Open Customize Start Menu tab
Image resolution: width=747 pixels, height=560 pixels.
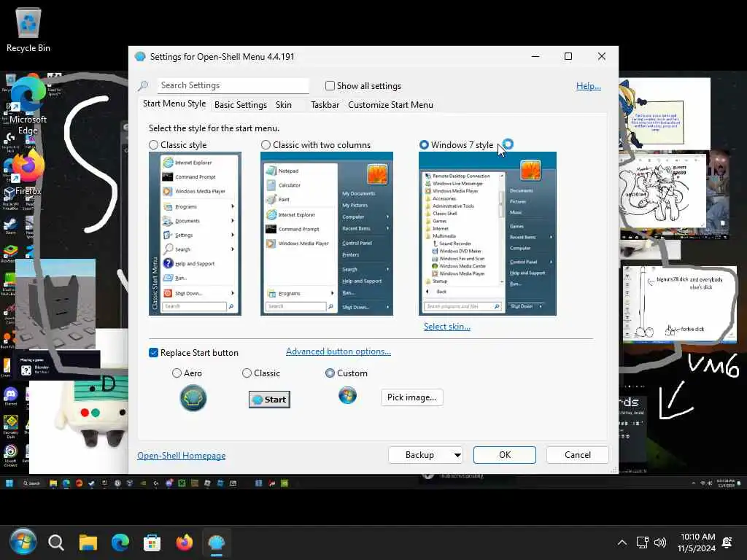(391, 105)
